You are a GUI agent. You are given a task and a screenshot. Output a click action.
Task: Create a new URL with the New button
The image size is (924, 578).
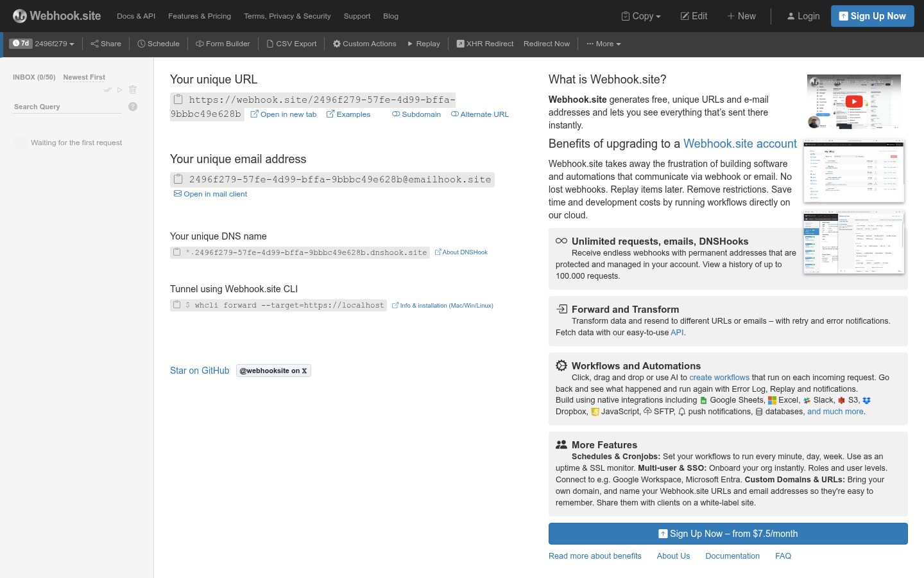pyautogui.click(x=741, y=16)
